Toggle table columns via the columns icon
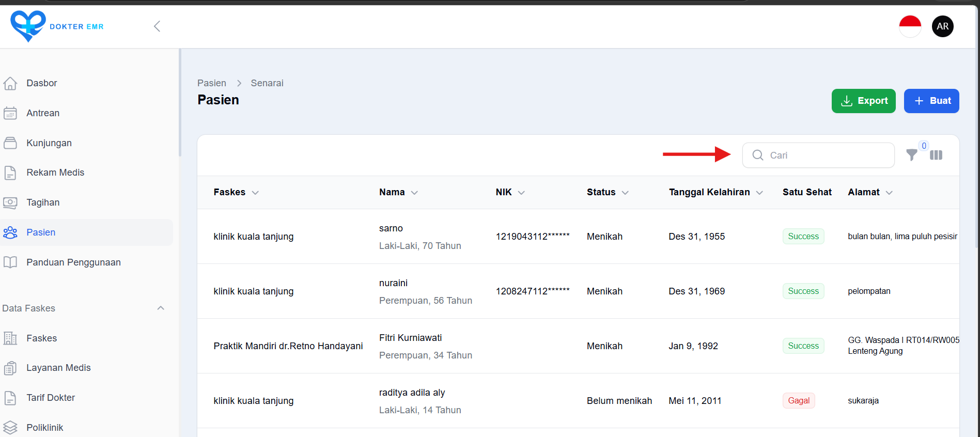This screenshot has width=980, height=437. point(936,155)
